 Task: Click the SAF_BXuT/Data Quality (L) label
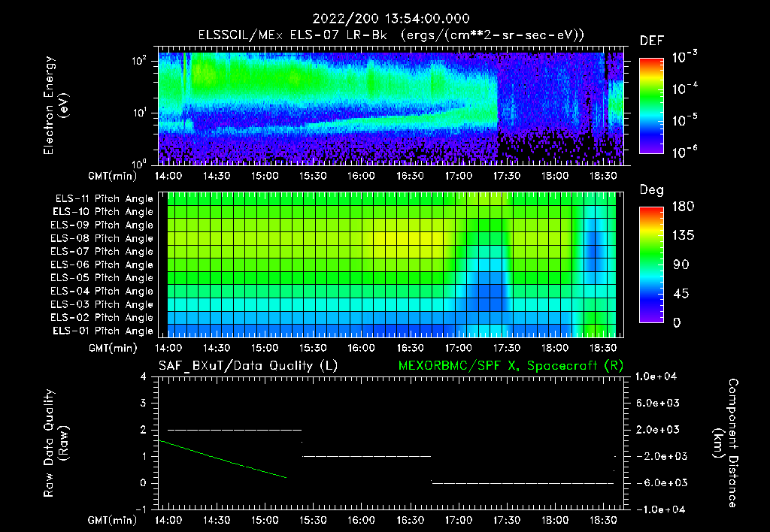pos(248,366)
